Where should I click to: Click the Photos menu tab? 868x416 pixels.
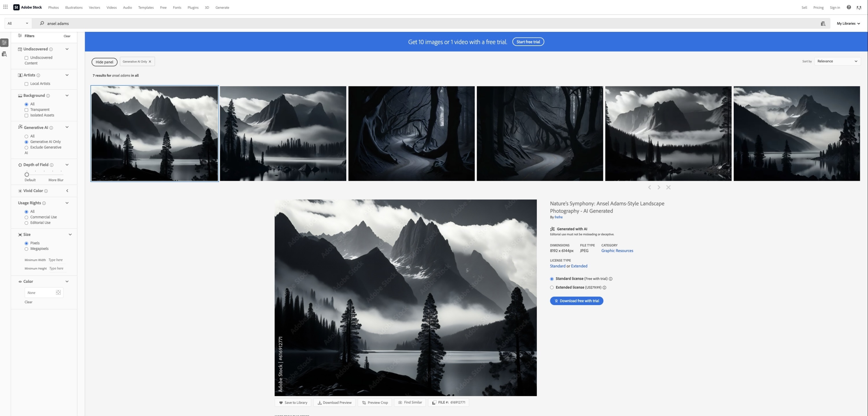click(x=53, y=7)
